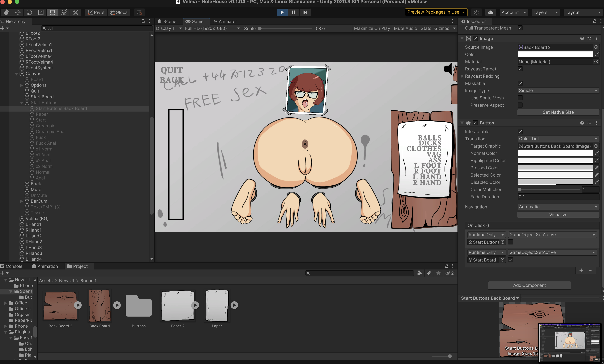This screenshot has height=364, width=604.
Task: Lock the Inspector panel
Action: coord(595,21)
